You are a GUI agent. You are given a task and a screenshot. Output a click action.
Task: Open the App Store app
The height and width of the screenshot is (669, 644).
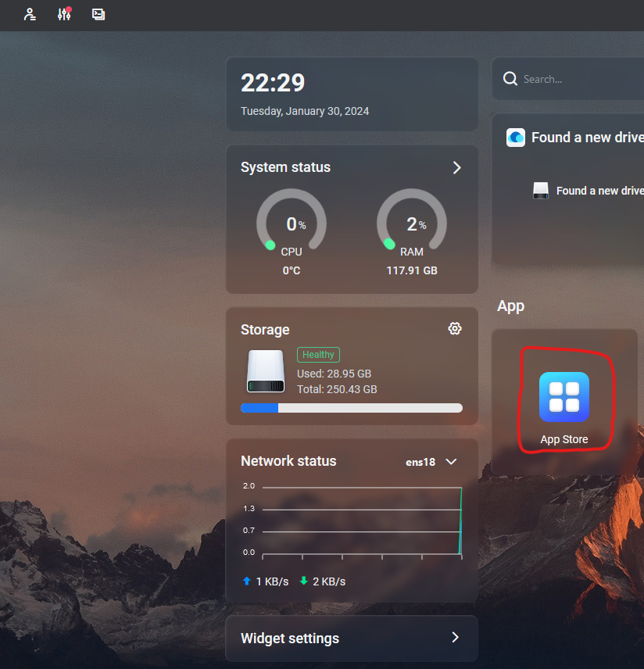coord(563,398)
